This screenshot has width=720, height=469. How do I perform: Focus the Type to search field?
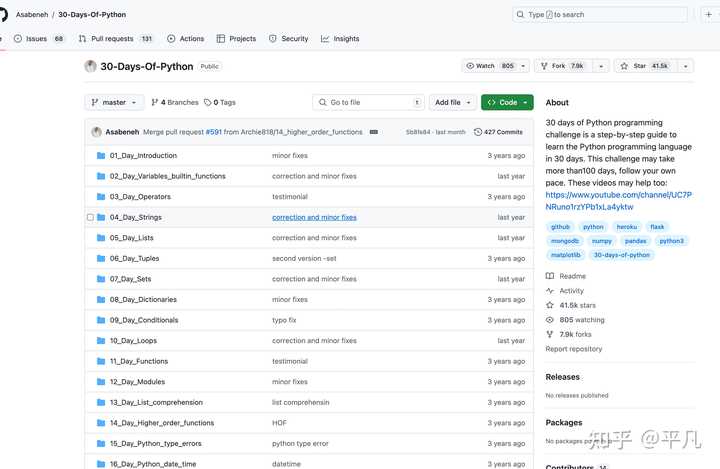(600, 15)
